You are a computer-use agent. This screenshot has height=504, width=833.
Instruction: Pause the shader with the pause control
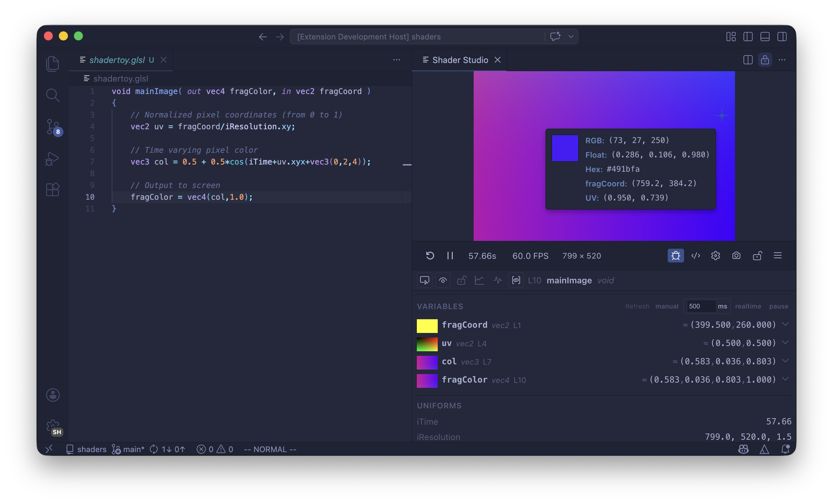click(x=449, y=256)
